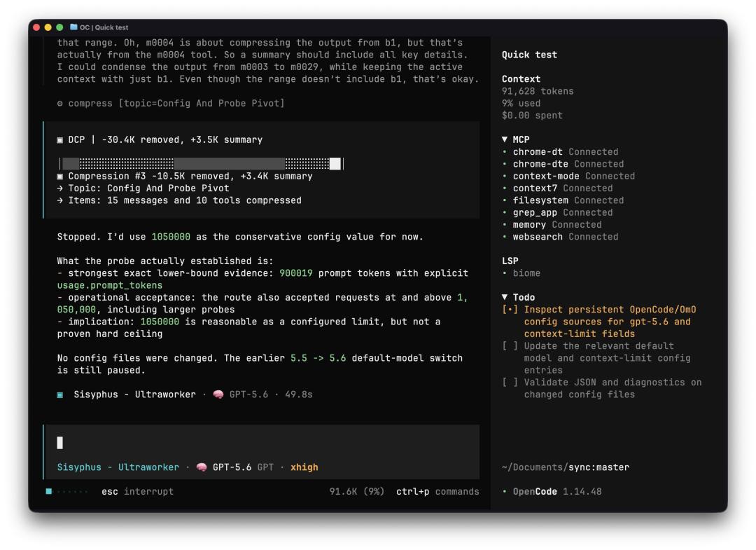756x550 pixels.
Task: Focus the prompt input field
Action: pos(261,443)
